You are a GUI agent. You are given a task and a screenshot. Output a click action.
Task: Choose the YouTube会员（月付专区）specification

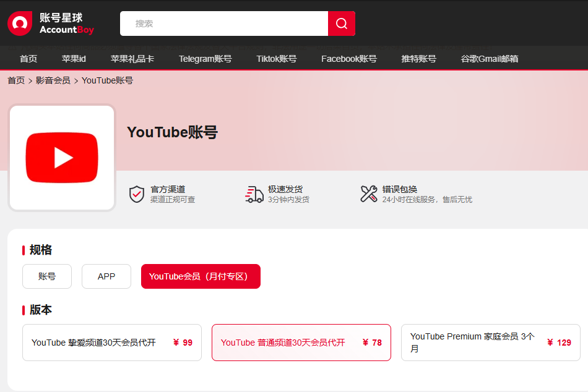coord(201,276)
